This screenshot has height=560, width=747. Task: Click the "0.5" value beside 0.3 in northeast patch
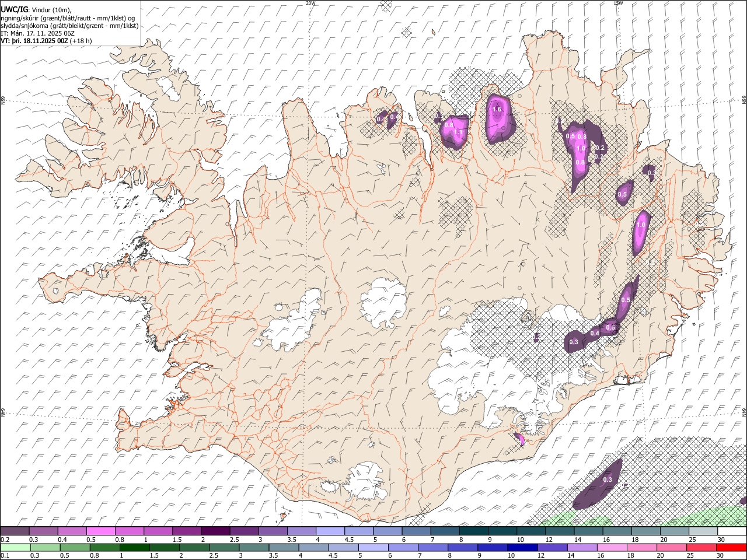[571, 136]
